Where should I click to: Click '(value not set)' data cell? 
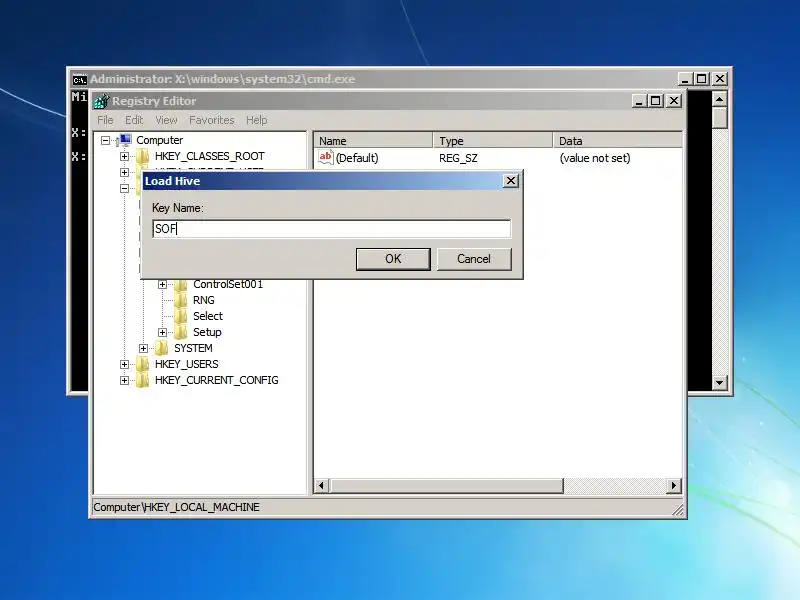[595, 158]
